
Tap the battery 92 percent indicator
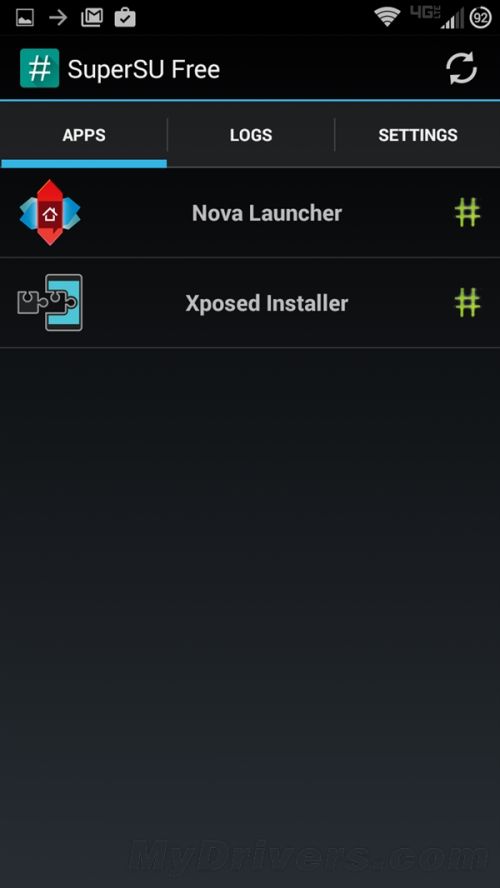coord(480,18)
